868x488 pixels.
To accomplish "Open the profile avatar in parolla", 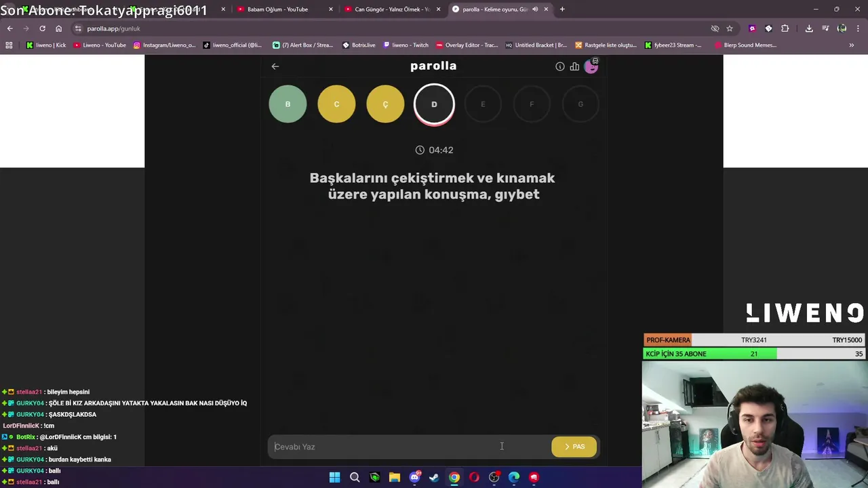I will 591,66.
